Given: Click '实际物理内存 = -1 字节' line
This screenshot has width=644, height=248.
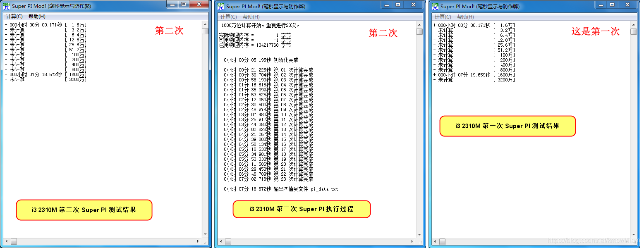Looking at the screenshot, I should click(x=255, y=36).
